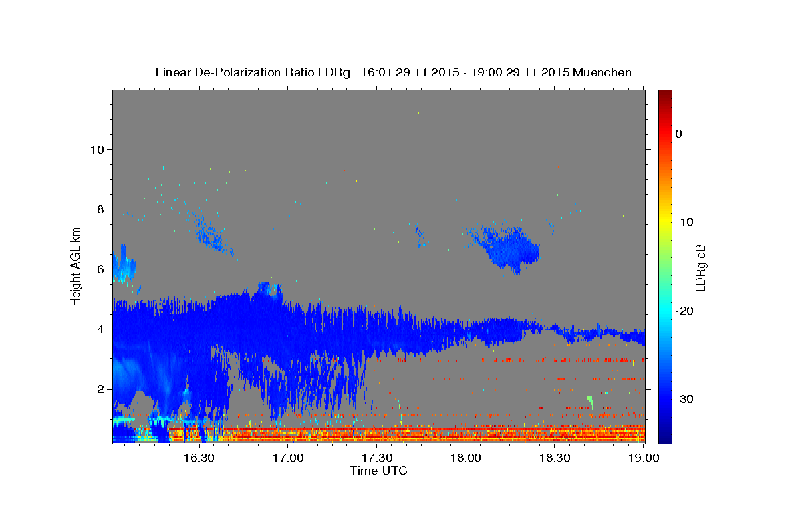Image resolution: width=798 pixels, height=532 pixels.
Task: Click the height tick label '8'
Action: coord(101,209)
